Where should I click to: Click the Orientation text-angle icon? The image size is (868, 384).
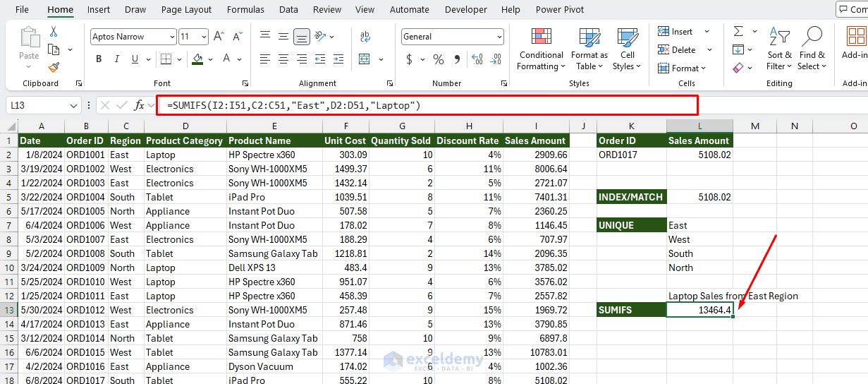(321, 36)
